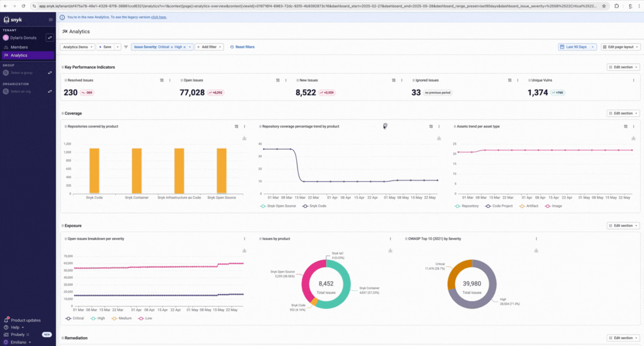Open the kebab menu on Ignored Issues card
Image resolution: width=644 pixels, height=346 pixels.
click(x=518, y=80)
